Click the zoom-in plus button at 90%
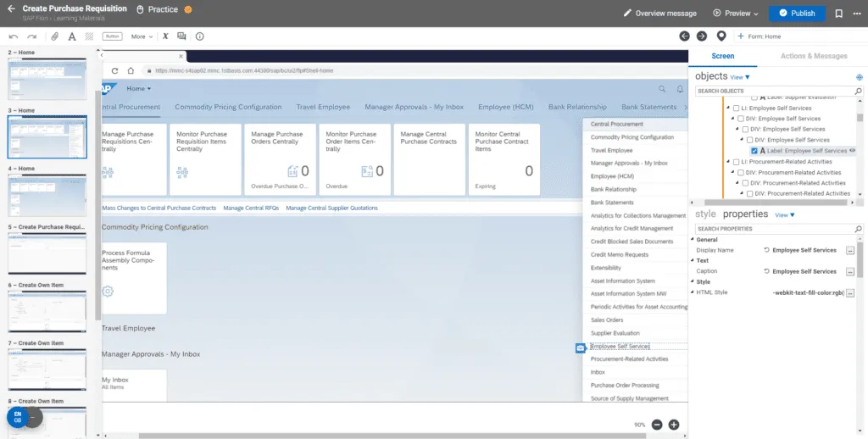This screenshot has height=439, width=868. pos(674,424)
